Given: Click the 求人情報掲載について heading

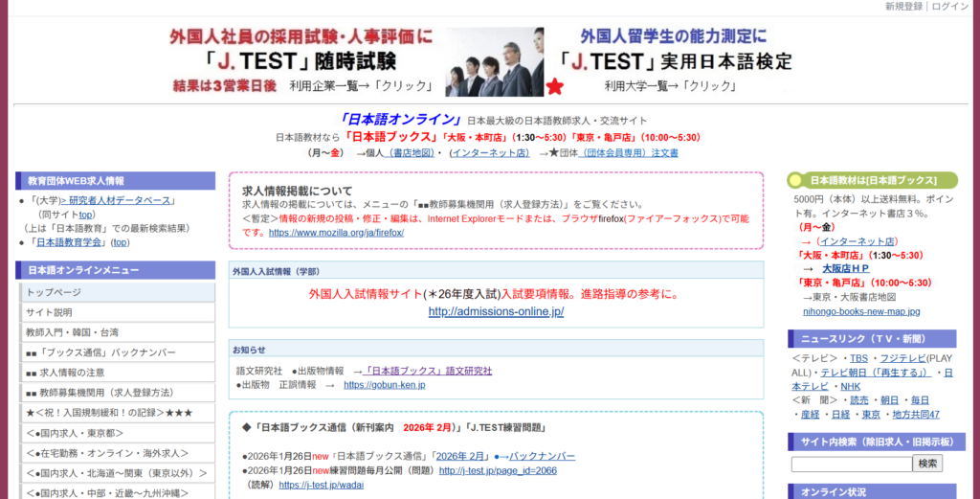Looking at the screenshot, I should 297,192.
